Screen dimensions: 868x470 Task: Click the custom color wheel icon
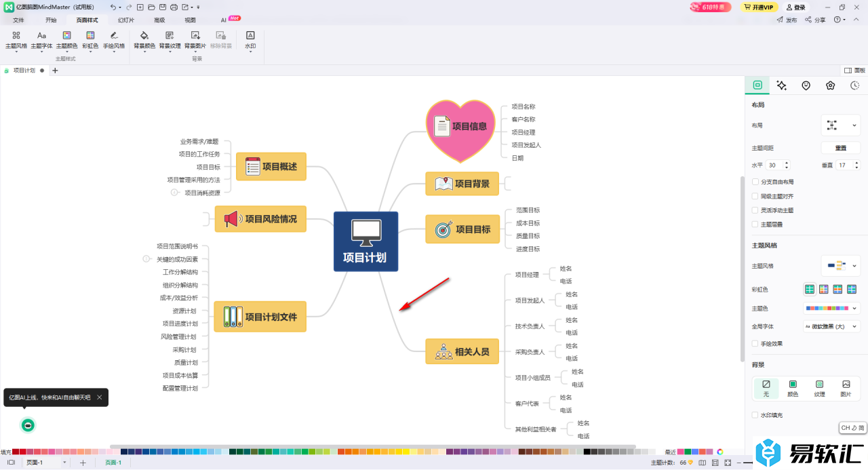point(720,452)
